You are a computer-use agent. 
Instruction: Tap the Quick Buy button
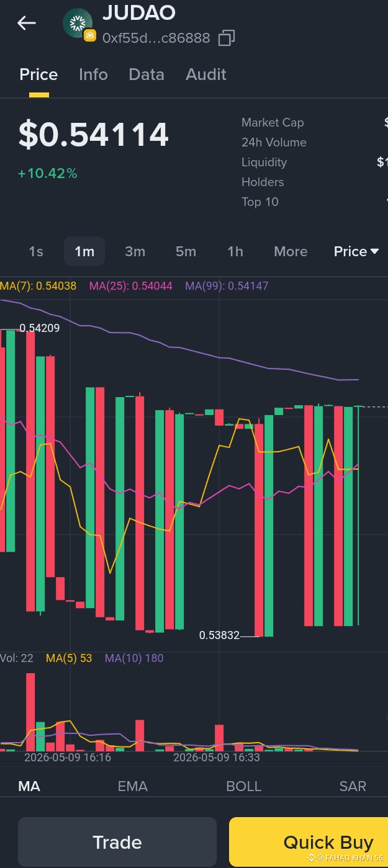[x=309, y=842]
